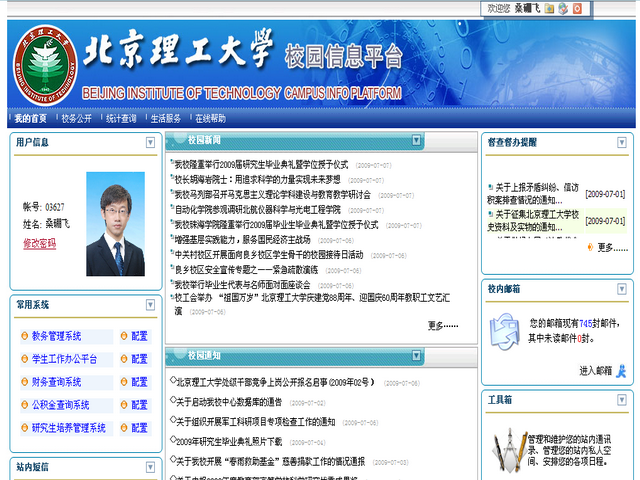640x480 pixels.
Task: Click the home icon beside the welcome text
Action: 548,8
